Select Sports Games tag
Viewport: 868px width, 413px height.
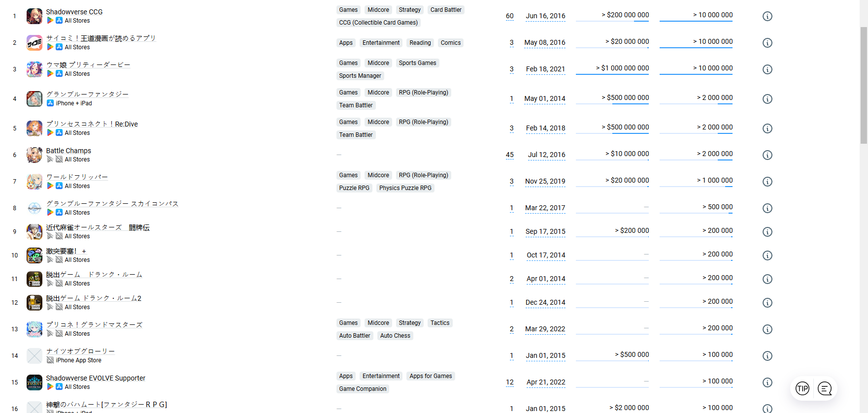click(418, 63)
